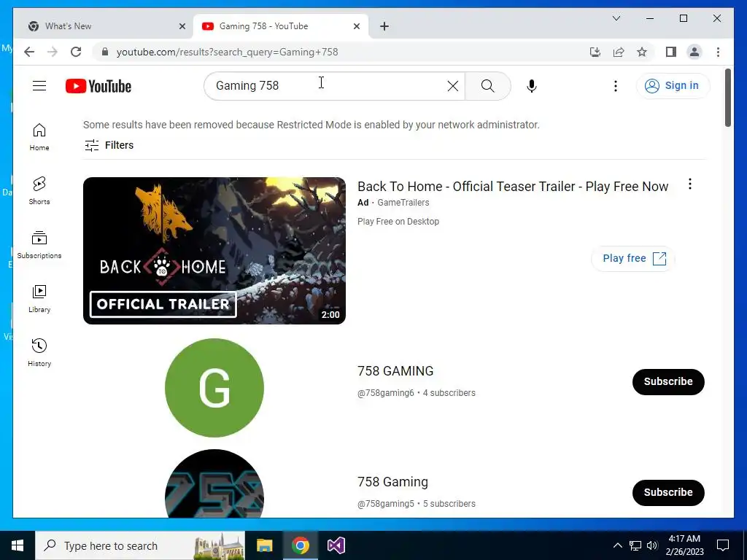Screen dimensions: 747x560
Task: Click the 758 logo channel avatar
Action: (214, 483)
